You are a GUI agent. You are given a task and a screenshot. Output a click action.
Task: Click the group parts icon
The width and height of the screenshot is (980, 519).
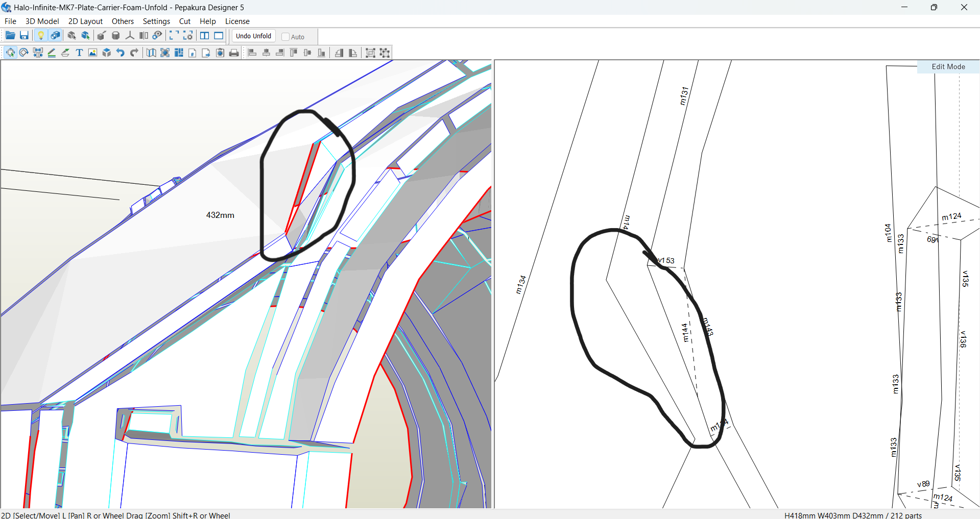point(371,53)
